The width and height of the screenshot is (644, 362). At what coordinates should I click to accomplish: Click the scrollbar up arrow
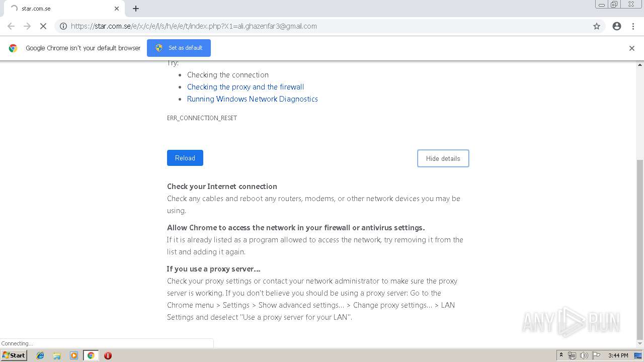tap(640, 65)
